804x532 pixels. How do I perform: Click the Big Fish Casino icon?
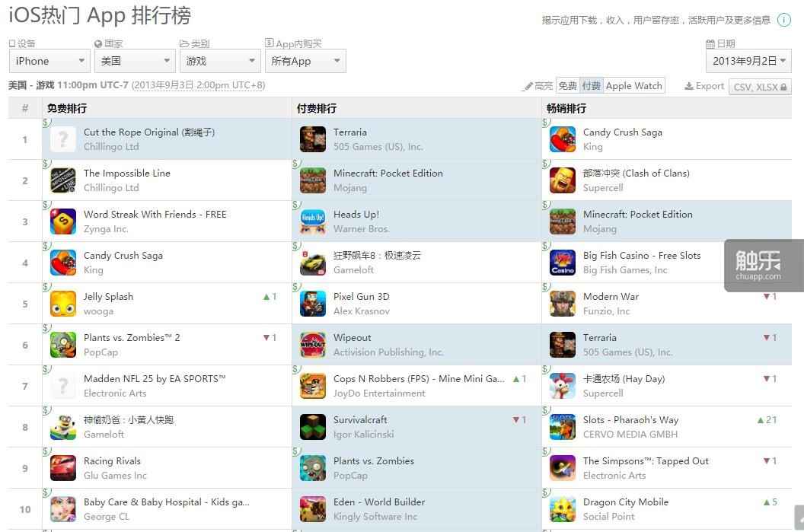(x=563, y=263)
